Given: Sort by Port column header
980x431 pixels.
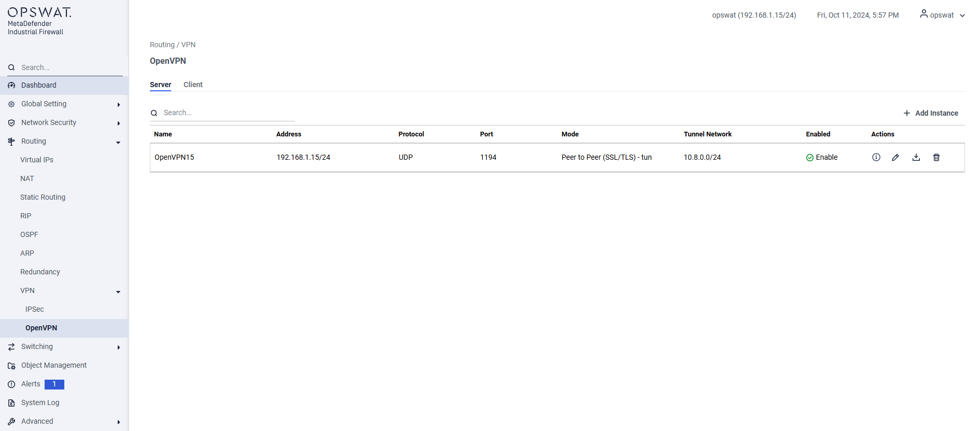Looking at the screenshot, I should (x=486, y=134).
